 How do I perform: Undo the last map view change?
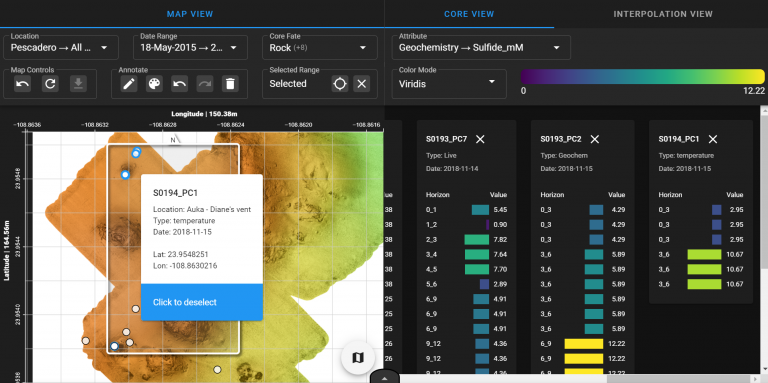click(x=23, y=84)
